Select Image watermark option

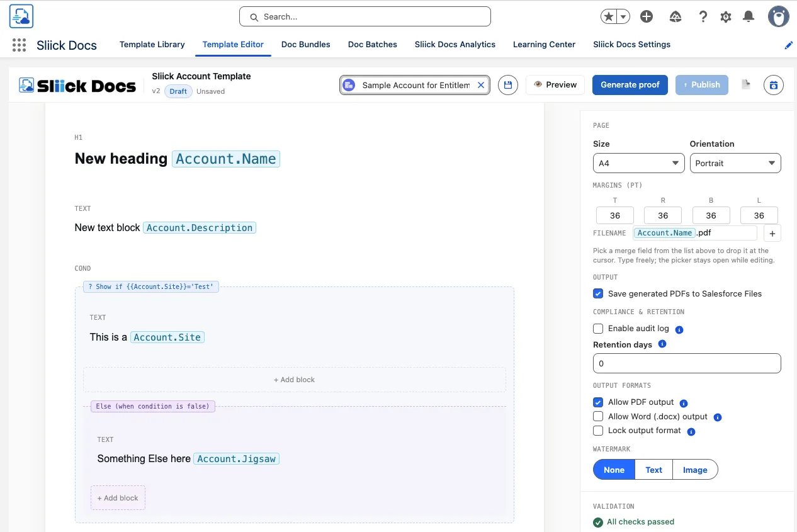[x=695, y=470]
